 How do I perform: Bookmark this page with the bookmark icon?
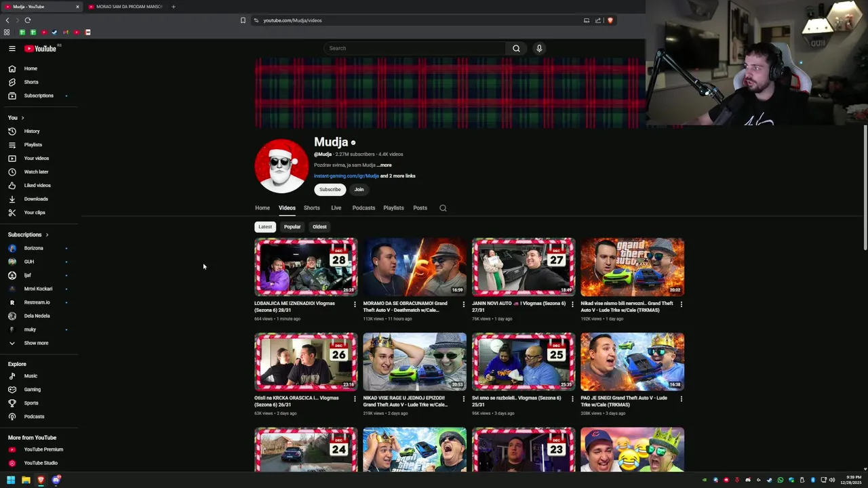tap(243, 20)
